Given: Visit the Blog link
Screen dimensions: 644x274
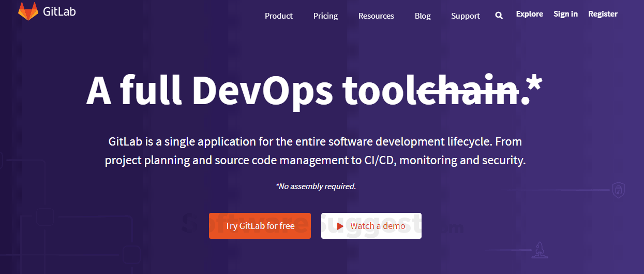Looking at the screenshot, I should [423, 16].
